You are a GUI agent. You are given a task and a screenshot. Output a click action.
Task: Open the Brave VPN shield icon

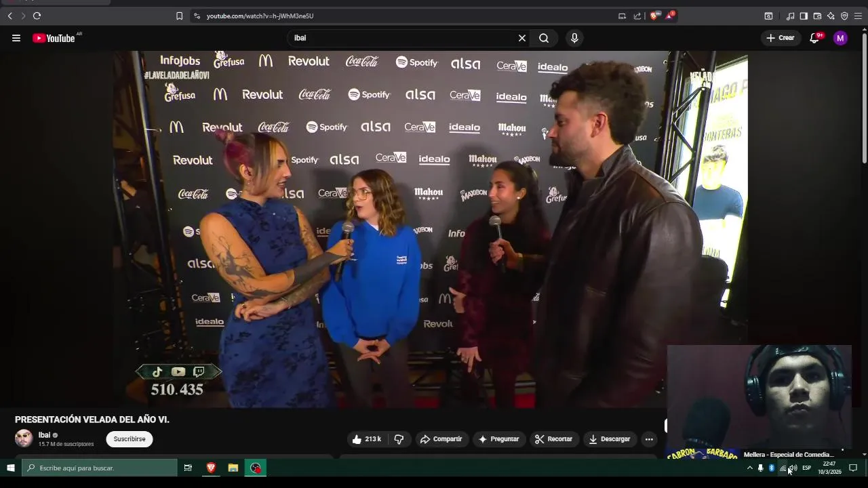(x=844, y=16)
